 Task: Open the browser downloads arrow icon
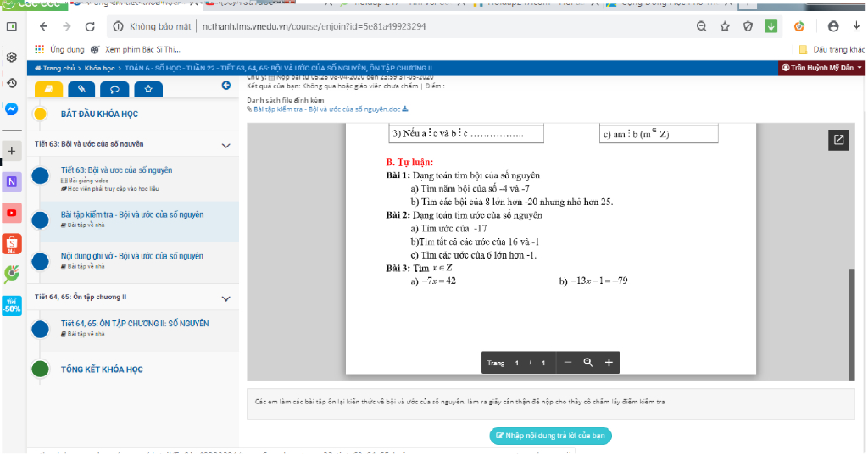pos(856,26)
